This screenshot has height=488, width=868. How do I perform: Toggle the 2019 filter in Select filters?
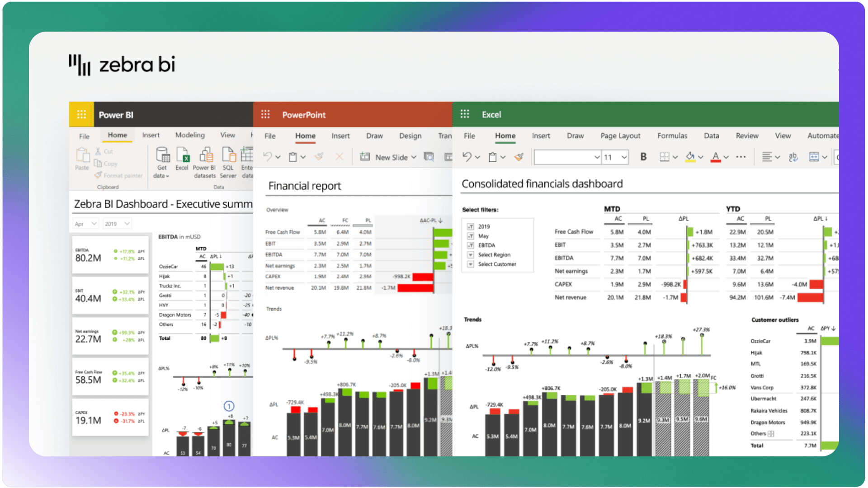click(470, 226)
